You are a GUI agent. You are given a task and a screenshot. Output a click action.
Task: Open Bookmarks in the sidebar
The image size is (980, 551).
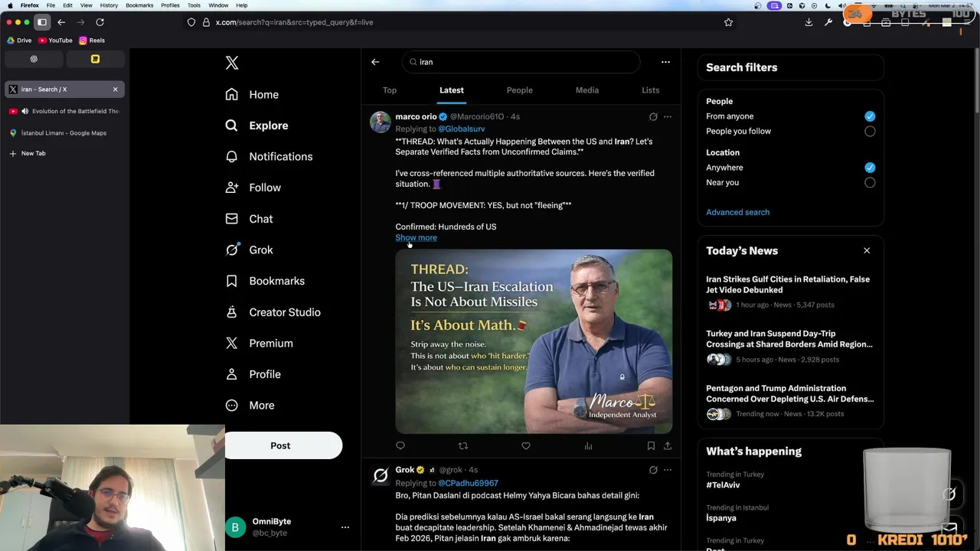coord(266,281)
